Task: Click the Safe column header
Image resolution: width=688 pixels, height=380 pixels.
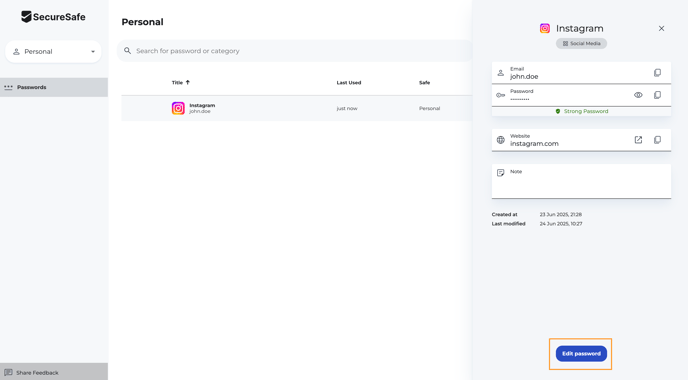Action: click(424, 82)
